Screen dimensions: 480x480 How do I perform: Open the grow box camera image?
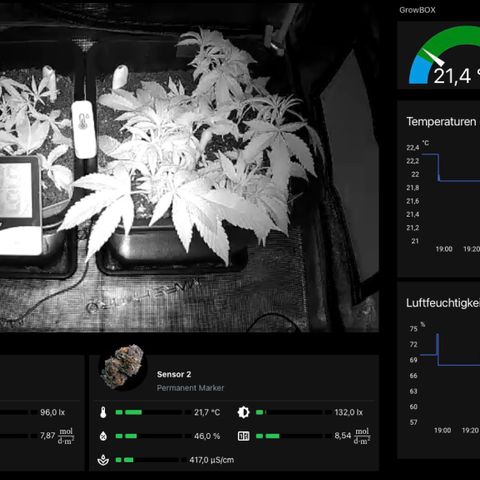coord(189,168)
